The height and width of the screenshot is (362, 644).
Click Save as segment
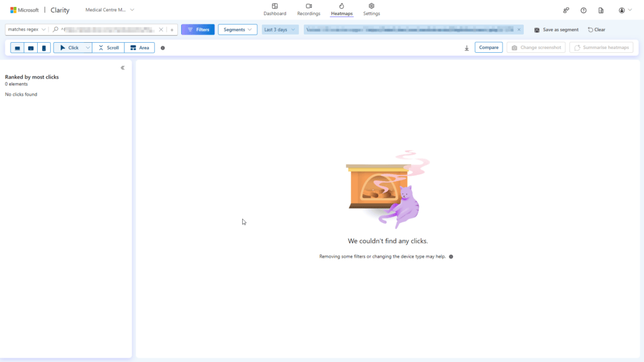click(x=556, y=29)
